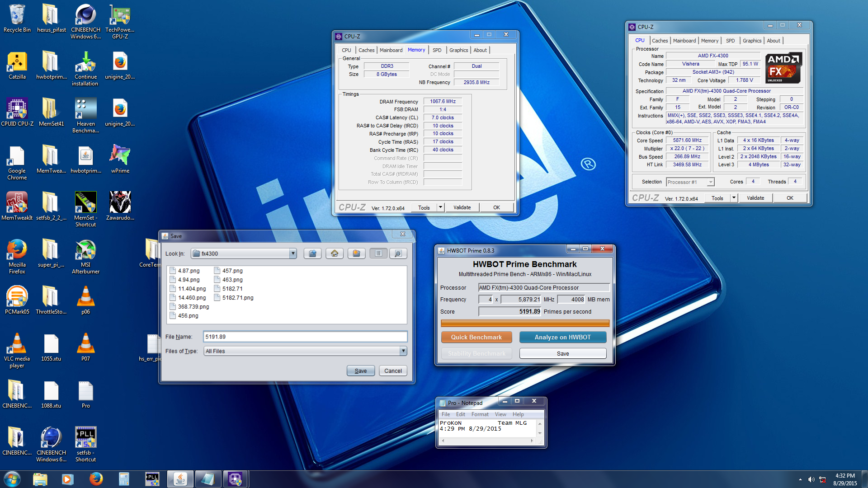
Task: Open Tools dropdown arrow in Memory CPU-Z window
Action: [x=440, y=207]
